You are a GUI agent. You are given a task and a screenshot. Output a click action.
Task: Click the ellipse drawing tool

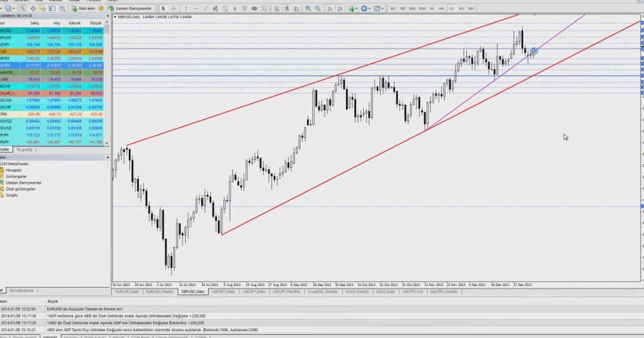254,9
